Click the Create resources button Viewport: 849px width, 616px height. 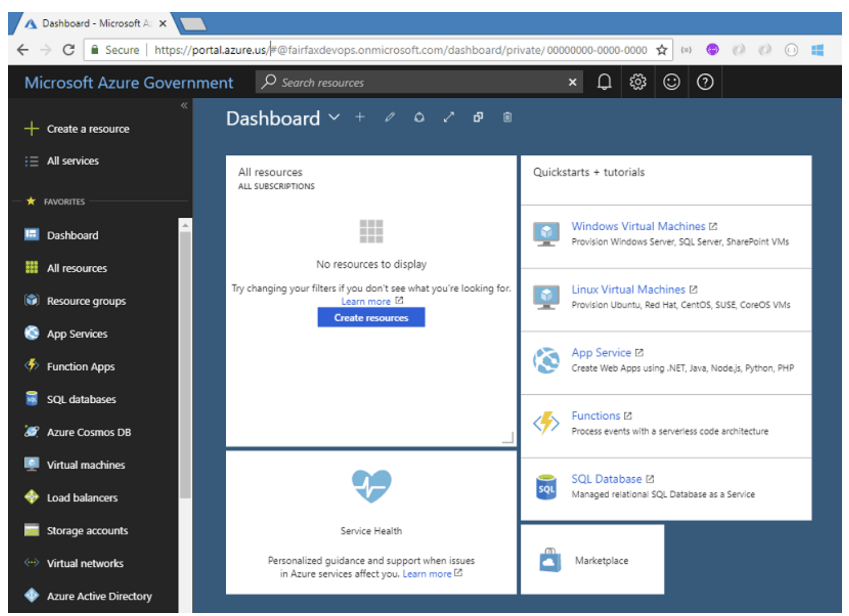(371, 318)
